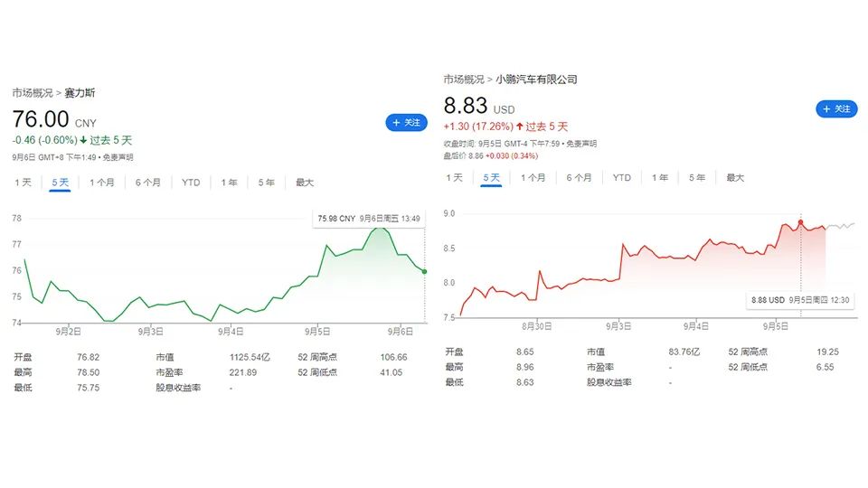Click 52 周高点 value 106.66
Image resolution: width=868 pixels, height=488 pixels.
click(393, 358)
